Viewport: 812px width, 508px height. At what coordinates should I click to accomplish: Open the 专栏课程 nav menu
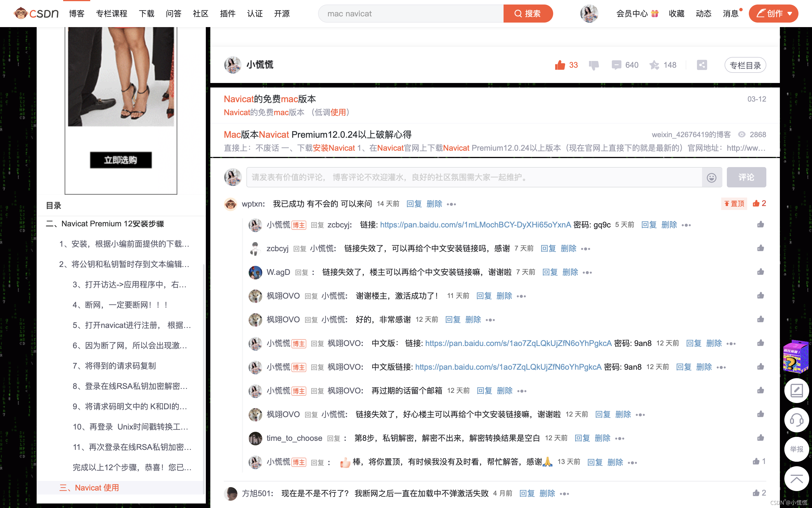[112, 14]
